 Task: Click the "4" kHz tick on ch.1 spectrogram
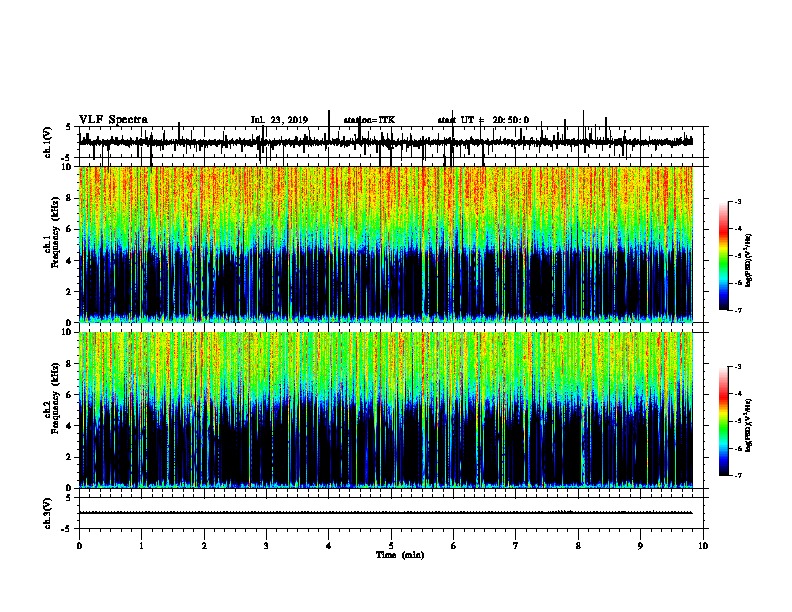70,261
